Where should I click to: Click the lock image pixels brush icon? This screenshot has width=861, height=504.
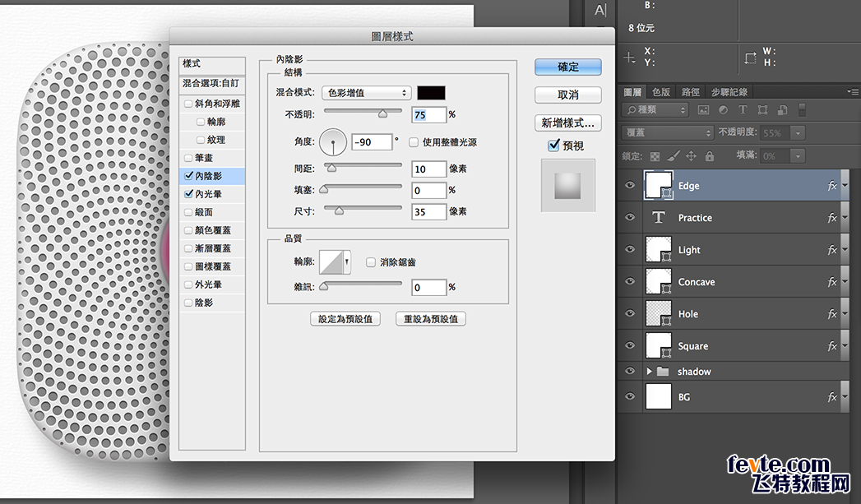[x=673, y=156]
